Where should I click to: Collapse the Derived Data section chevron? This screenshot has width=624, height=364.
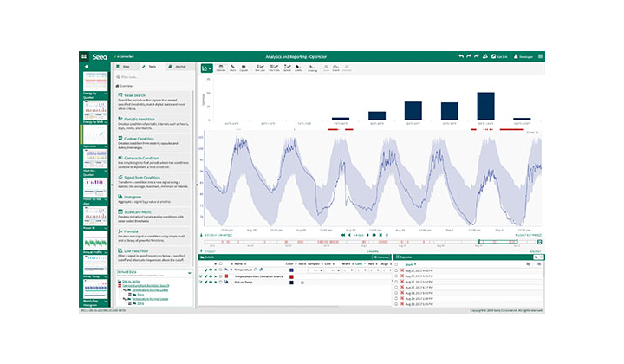point(190,273)
